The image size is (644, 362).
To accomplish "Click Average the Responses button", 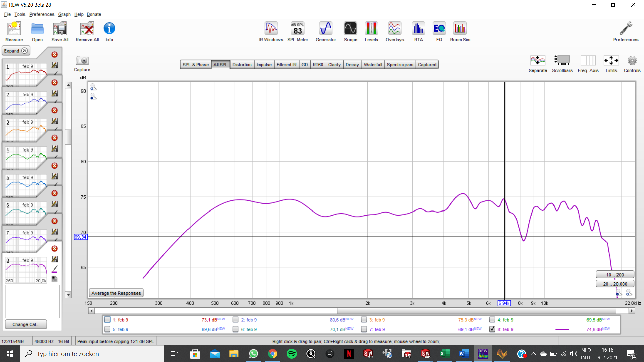I will pos(116,293).
